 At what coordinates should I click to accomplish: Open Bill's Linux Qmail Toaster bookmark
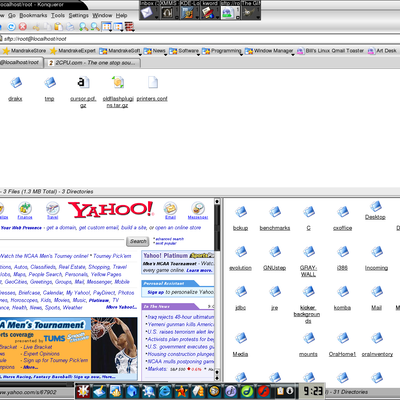pos(330,51)
